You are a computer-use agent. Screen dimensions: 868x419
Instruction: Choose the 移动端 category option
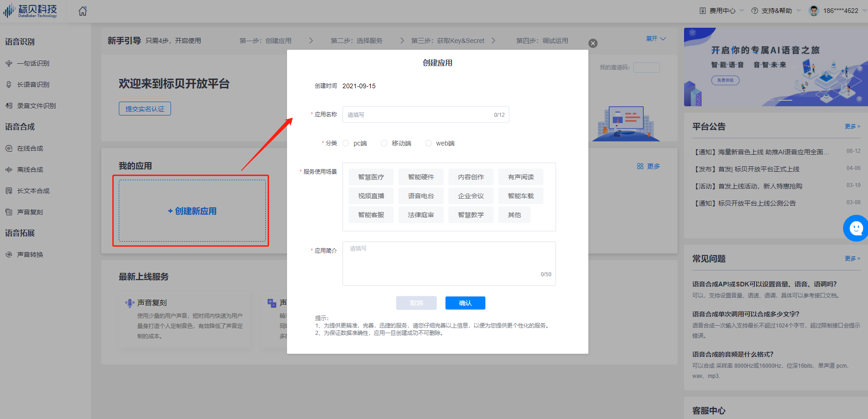(384, 143)
